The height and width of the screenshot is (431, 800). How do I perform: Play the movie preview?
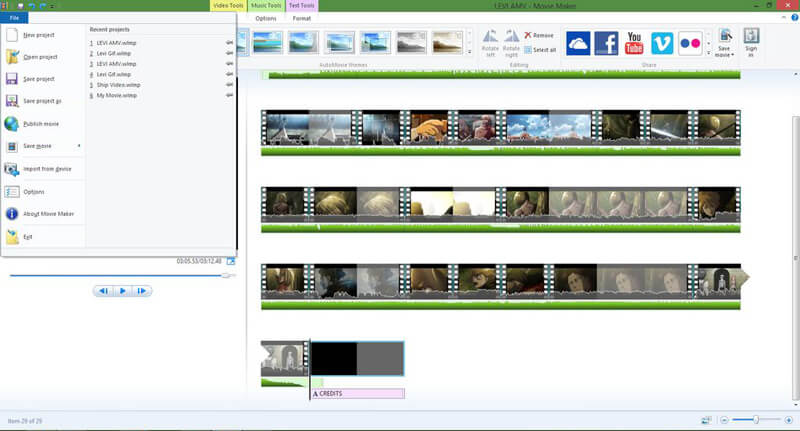click(122, 291)
